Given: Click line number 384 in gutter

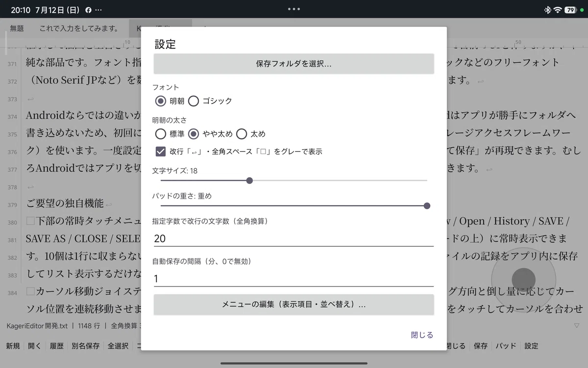Looking at the screenshot, I should 12,293.
